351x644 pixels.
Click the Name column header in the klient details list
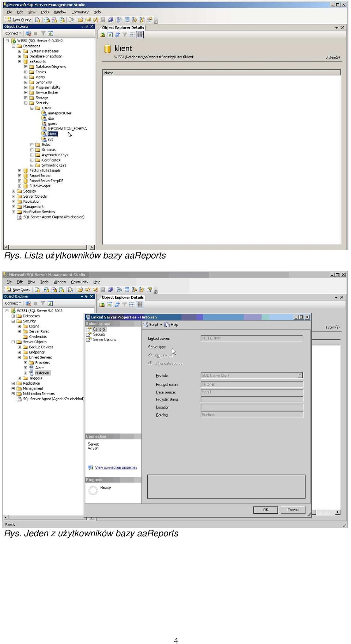(x=222, y=73)
